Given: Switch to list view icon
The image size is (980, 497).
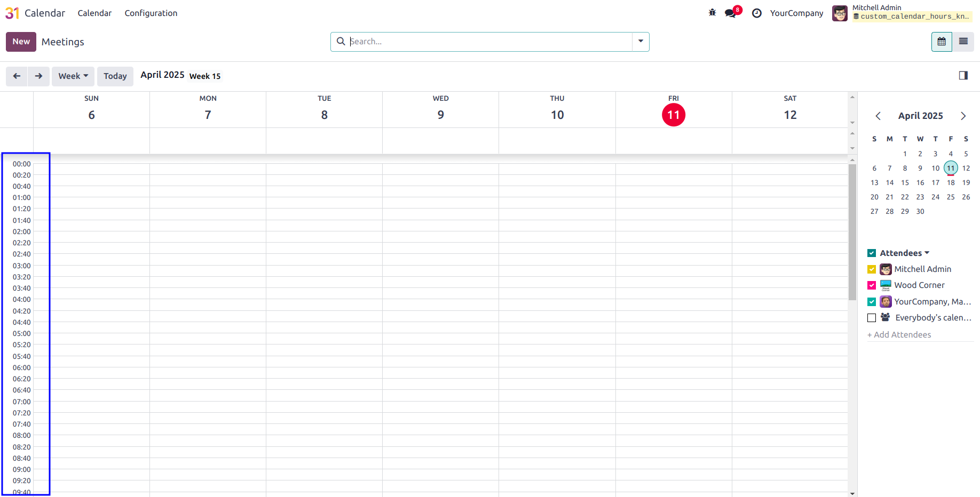Looking at the screenshot, I should tap(963, 42).
